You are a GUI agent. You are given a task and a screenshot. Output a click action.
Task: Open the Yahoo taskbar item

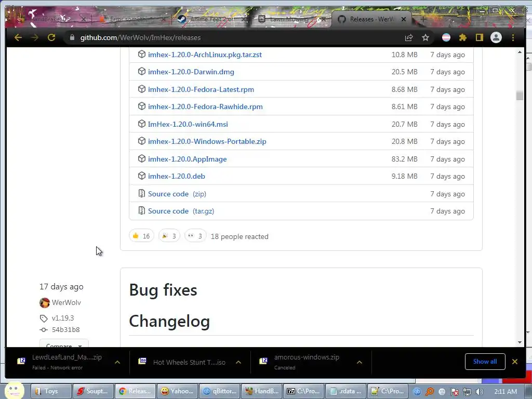tap(178, 391)
